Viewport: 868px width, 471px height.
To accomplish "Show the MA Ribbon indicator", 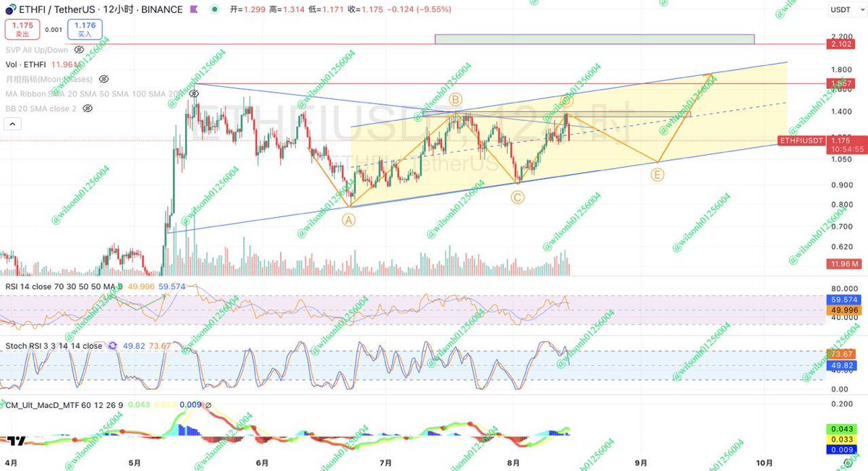I will (x=193, y=94).
